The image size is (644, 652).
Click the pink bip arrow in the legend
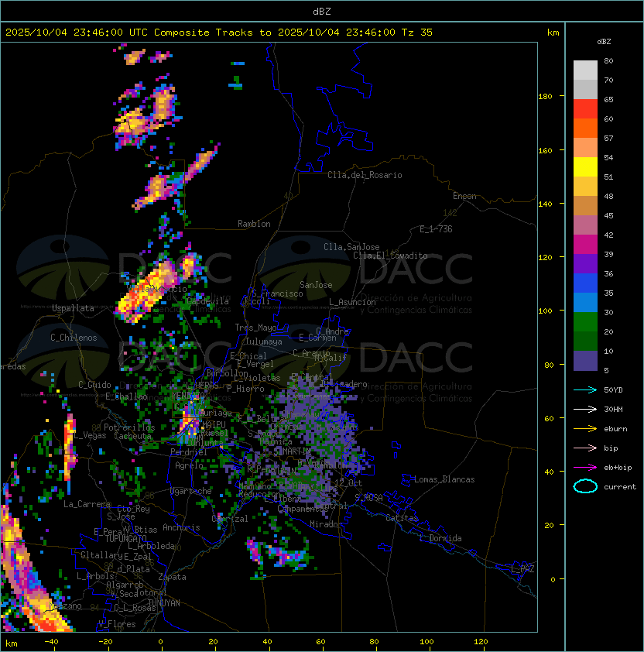(585, 448)
